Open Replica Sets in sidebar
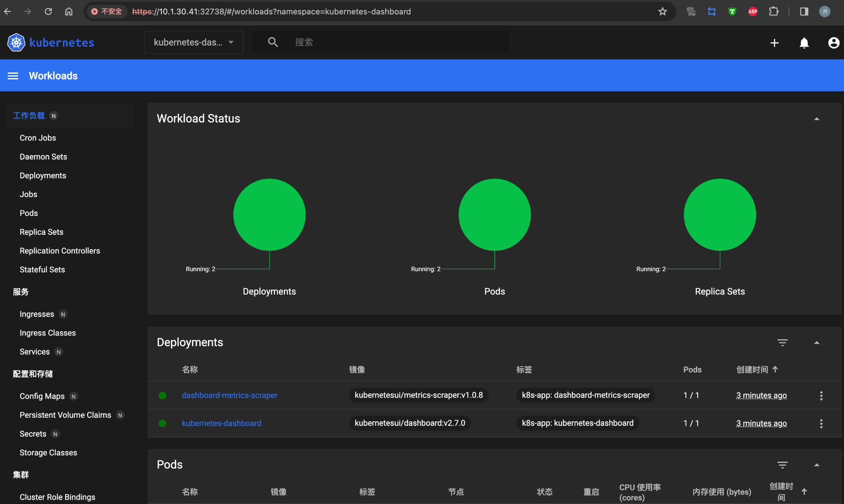This screenshot has height=504, width=844. (42, 232)
